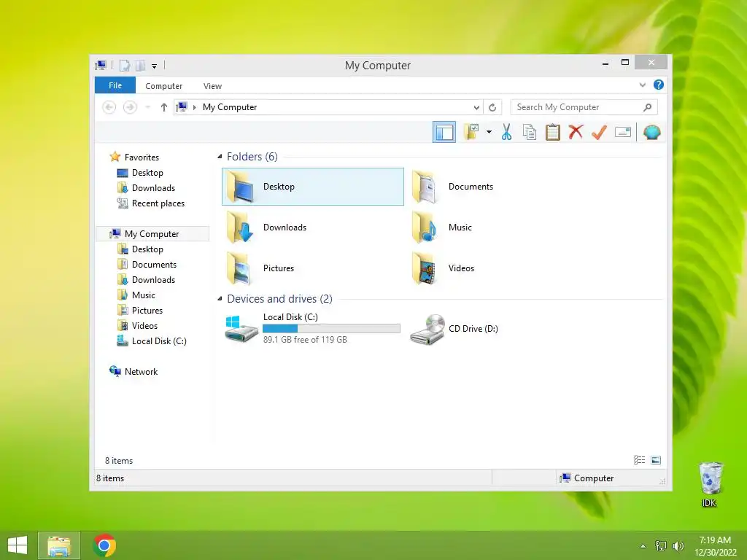
Task: Click the Search My Computer field
Action: click(584, 107)
